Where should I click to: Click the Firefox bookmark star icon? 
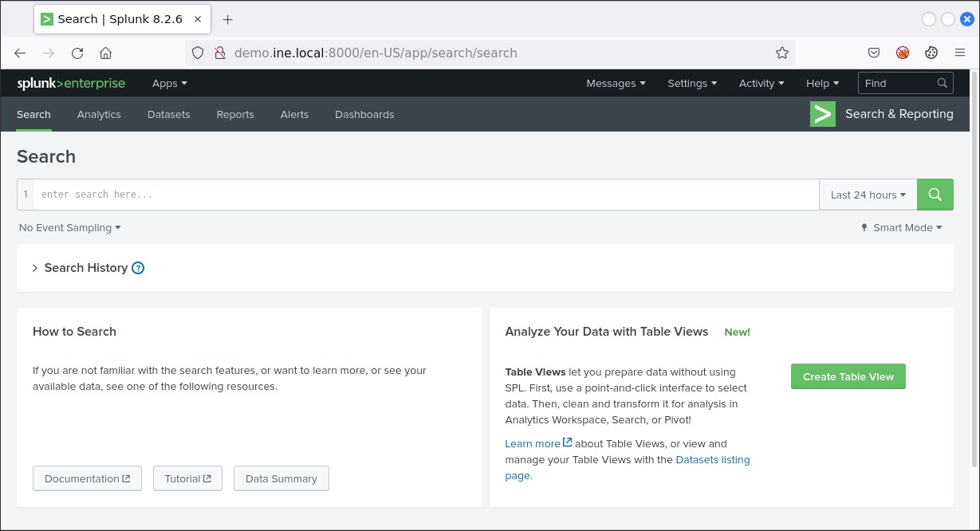coord(781,53)
